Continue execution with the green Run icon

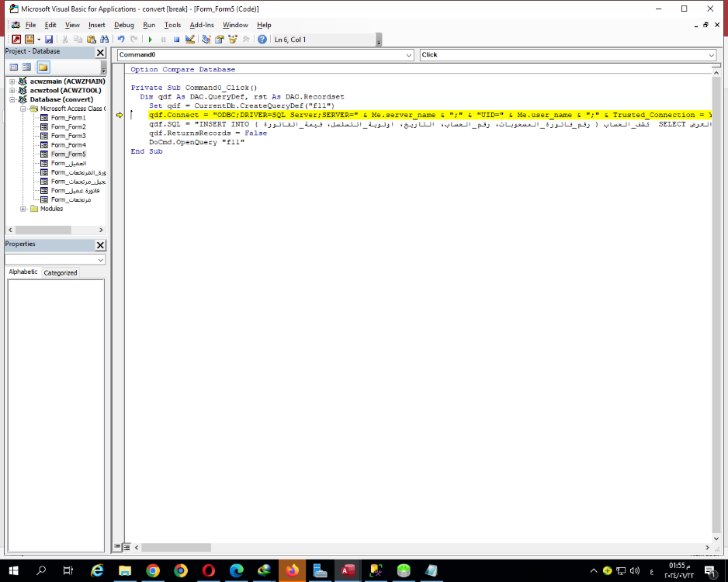tap(150, 40)
